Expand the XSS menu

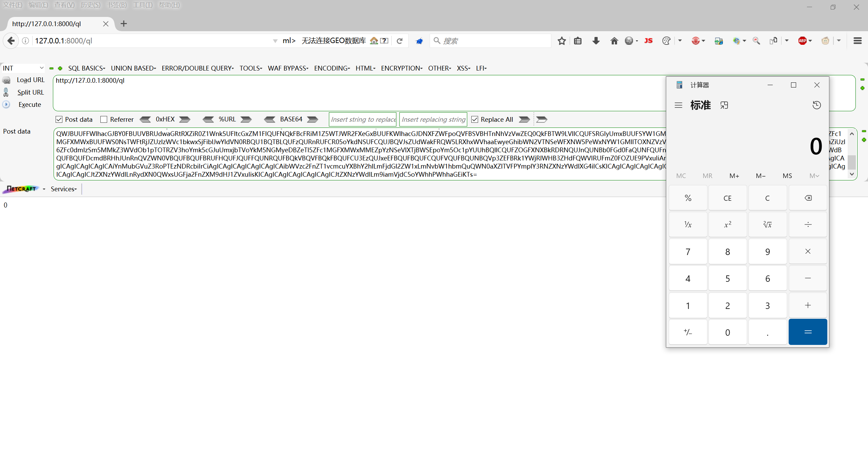[463, 68]
